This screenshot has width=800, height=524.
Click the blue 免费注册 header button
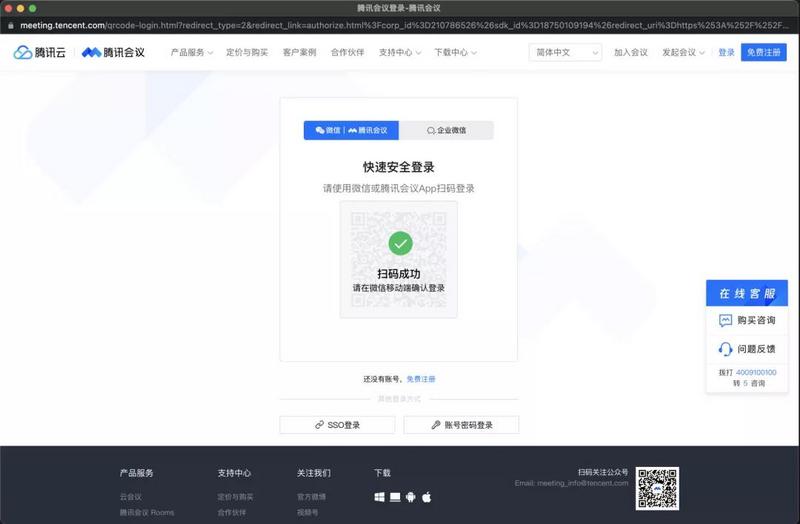[764, 52]
